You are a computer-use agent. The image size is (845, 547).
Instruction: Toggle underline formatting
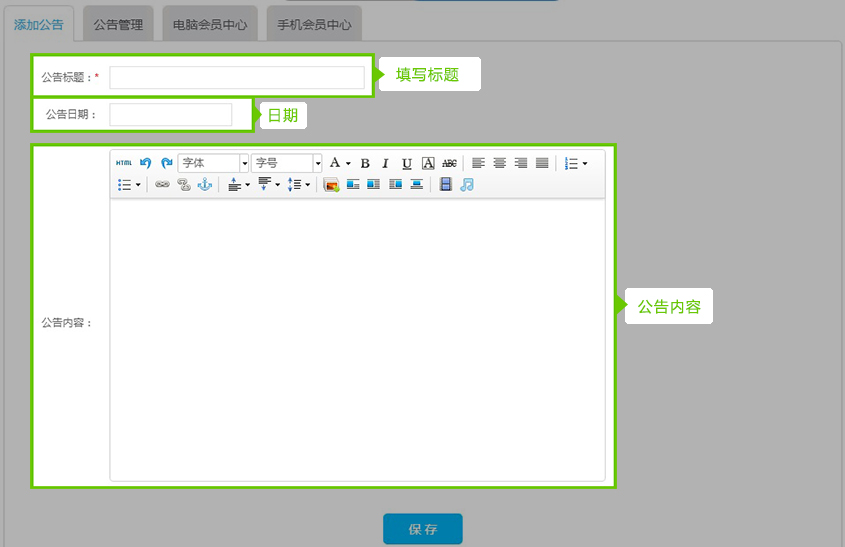pos(406,163)
